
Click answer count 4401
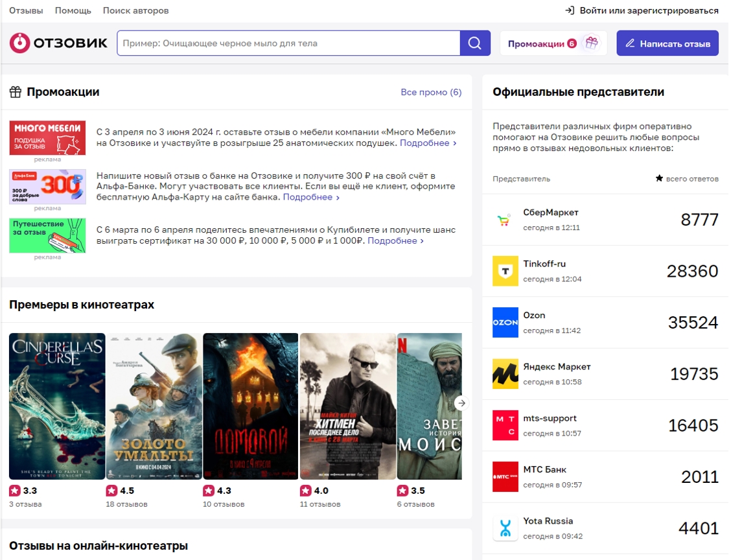tap(699, 528)
